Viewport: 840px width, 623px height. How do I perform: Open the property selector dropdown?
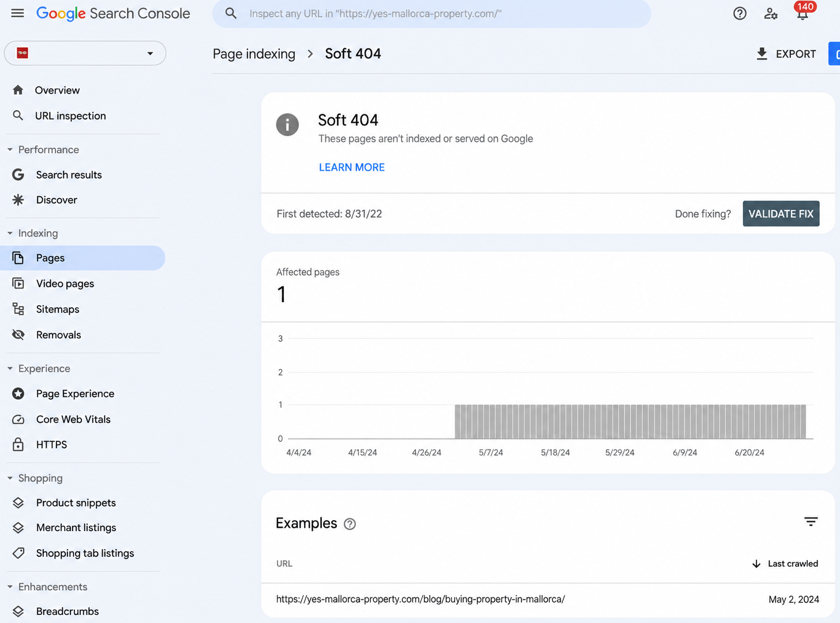click(x=85, y=53)
